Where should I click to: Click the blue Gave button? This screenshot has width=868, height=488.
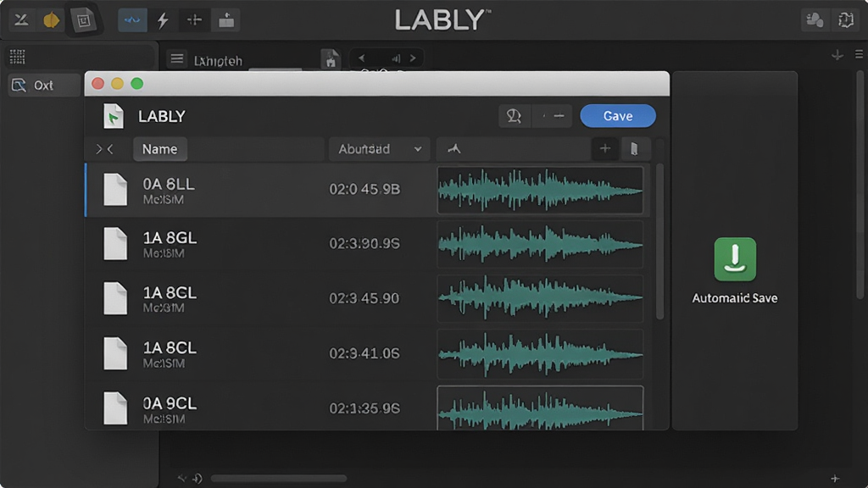618,116
